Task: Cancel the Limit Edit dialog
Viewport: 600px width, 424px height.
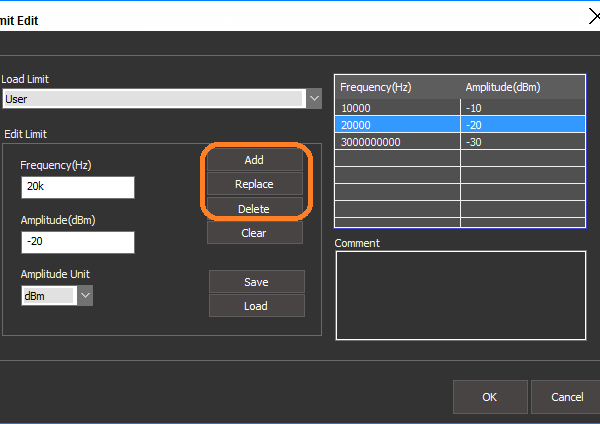Action: pos(566,397)
